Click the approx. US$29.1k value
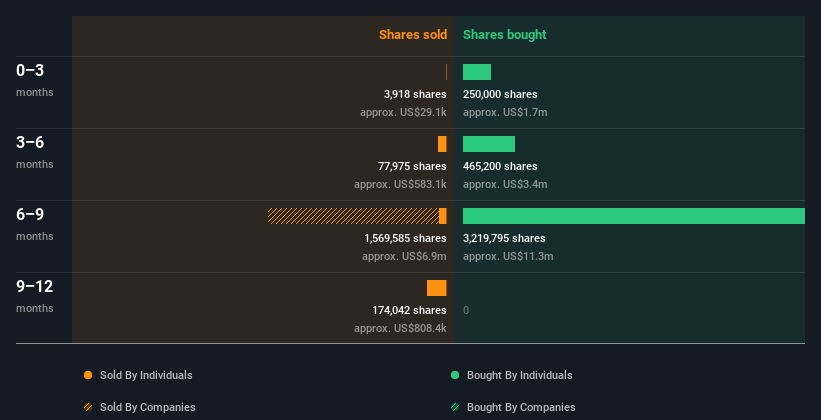This screenshot has width=821, height=420. click(403, 112)
